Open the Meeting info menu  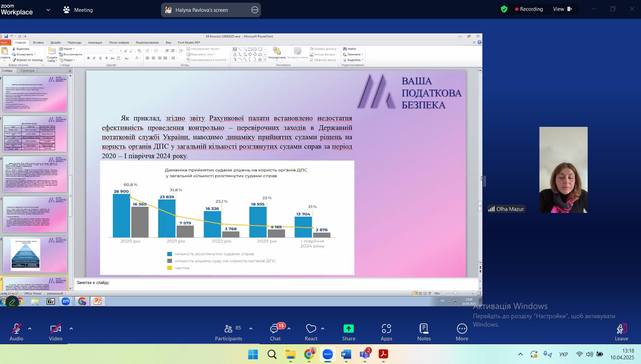pos(78,10)
